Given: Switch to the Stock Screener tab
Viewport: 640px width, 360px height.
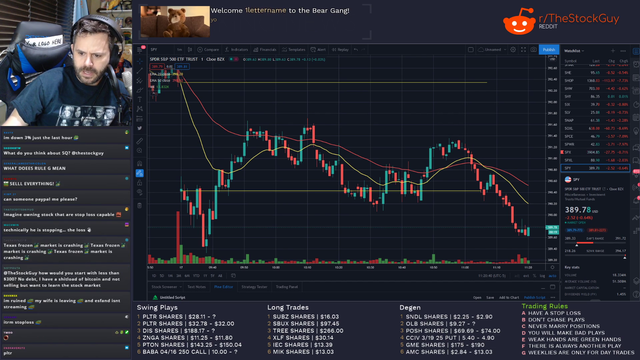Looking at the screenshot, I should [164, 287].
